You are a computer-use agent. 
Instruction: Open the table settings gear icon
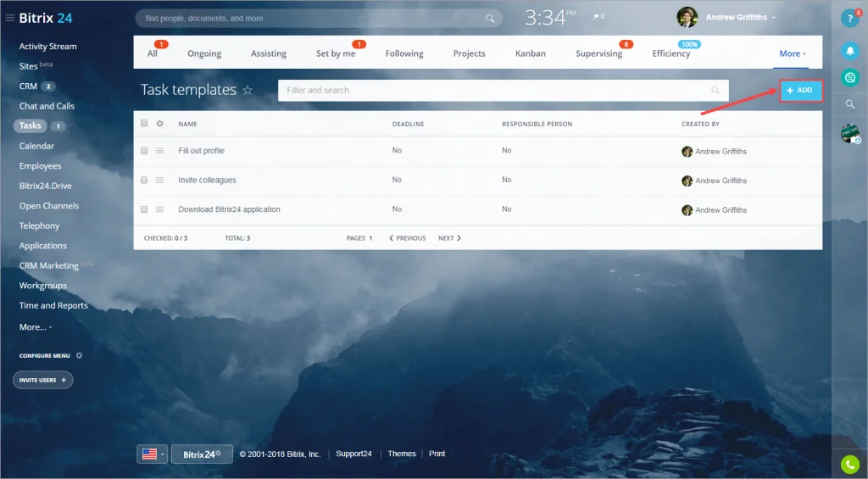(159, 124)
